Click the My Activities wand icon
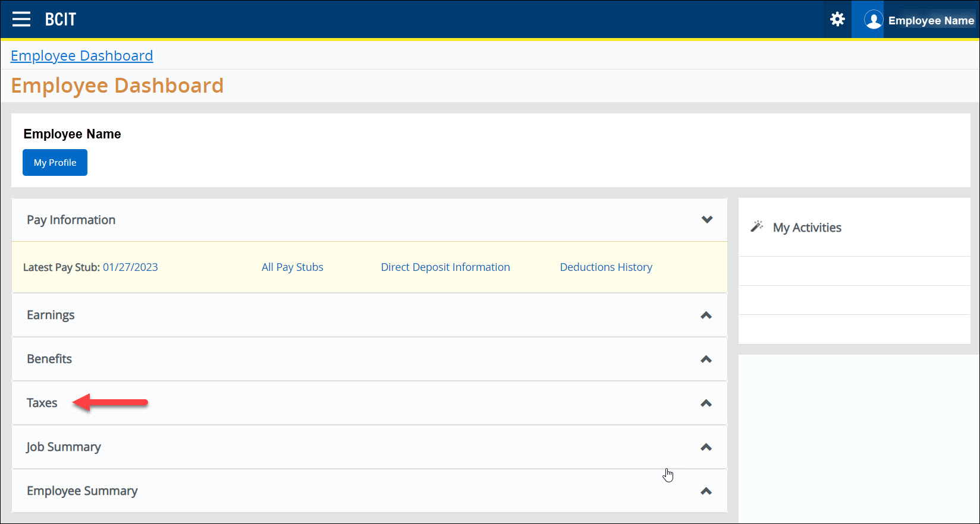 (757, 226)
